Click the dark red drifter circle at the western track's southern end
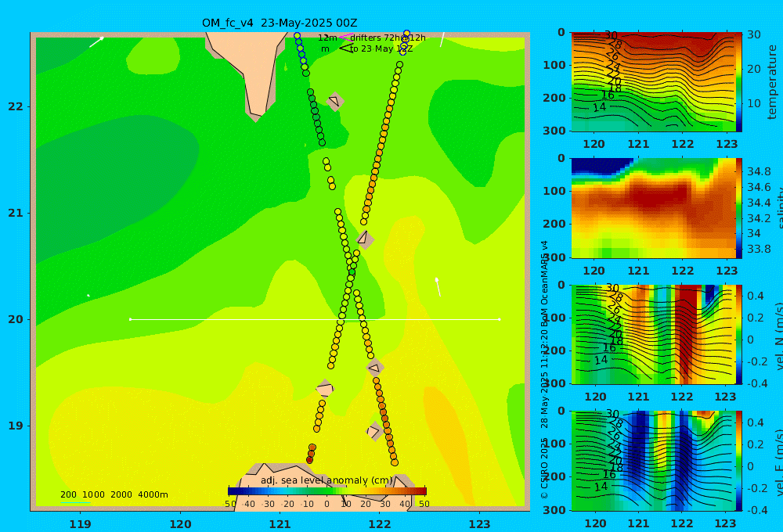The height and width of the screenshot is (532, 783). click(309, 460)
